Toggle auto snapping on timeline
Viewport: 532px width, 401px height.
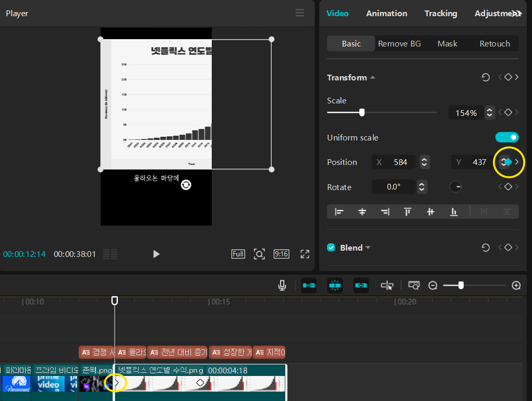(335, 286)
